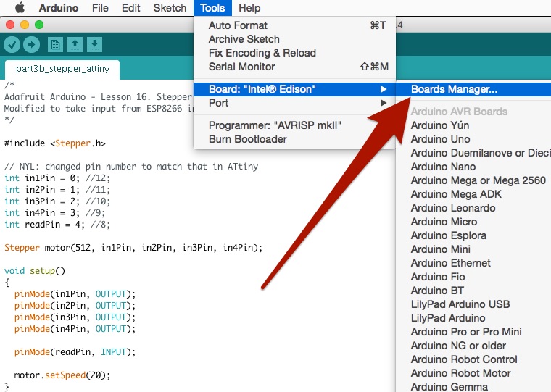Open the File menu
The width and height of the screenshot is (551, 392).
point(100,8)
